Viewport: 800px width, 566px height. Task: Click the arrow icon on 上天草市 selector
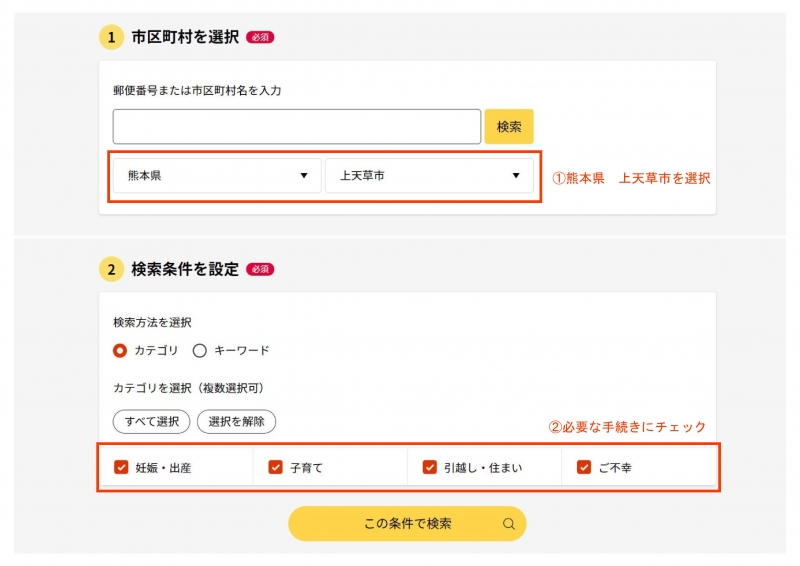pyautogui.click(x=516, y=176)
